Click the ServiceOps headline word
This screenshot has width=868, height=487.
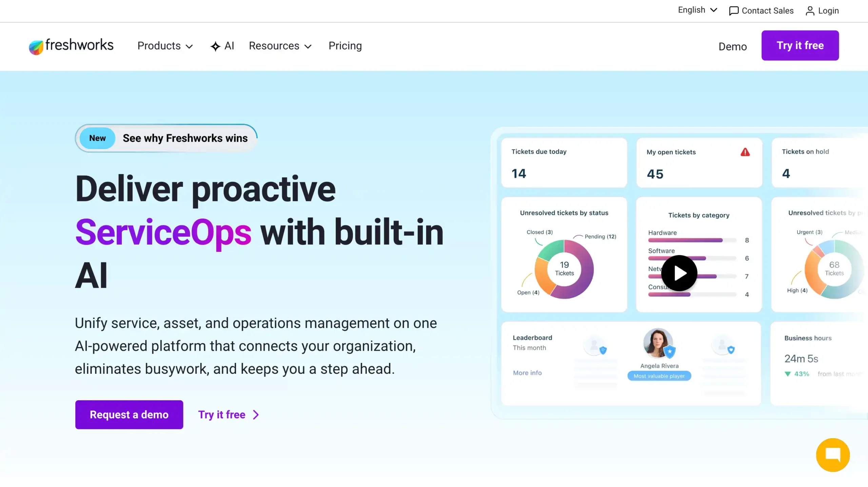[163, 232]
